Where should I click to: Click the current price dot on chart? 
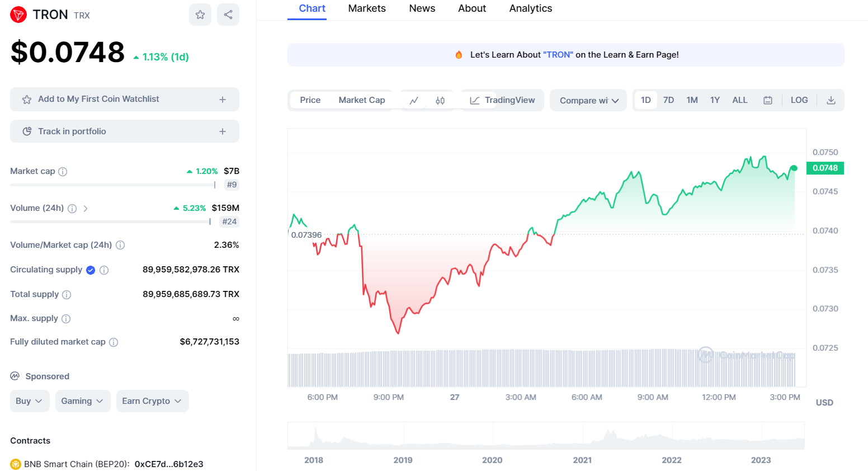(x=794, y=168)
